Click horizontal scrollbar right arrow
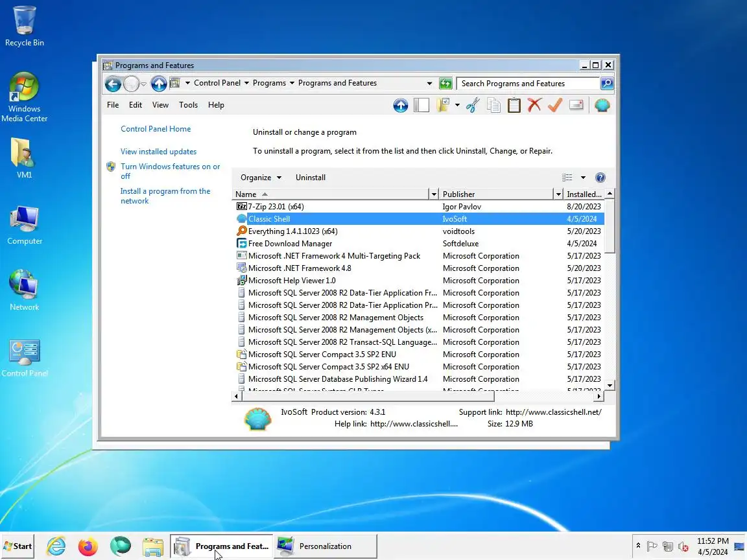Image resolution: width=747 pixels, height=560 pixels. (x=599, y=396)
